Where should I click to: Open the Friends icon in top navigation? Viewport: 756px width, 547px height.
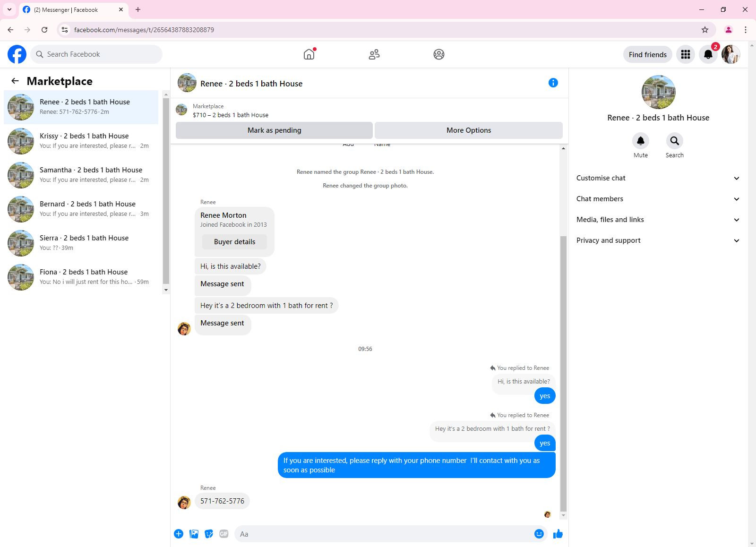click(x=374, y=54)
